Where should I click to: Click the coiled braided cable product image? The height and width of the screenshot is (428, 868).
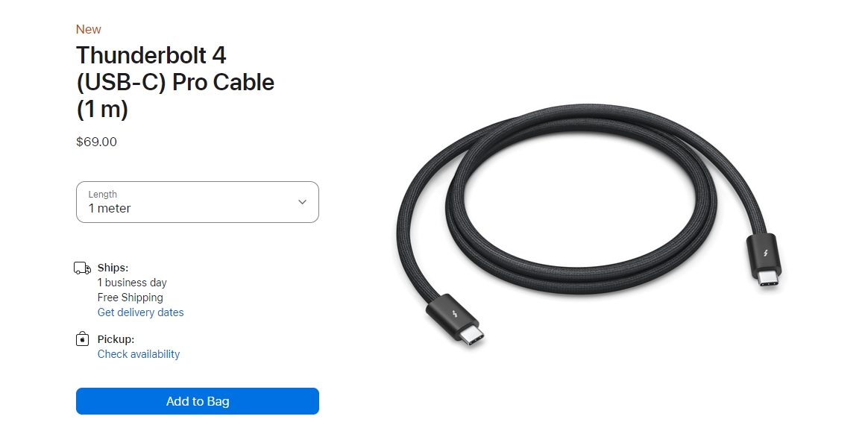(590, 226)
